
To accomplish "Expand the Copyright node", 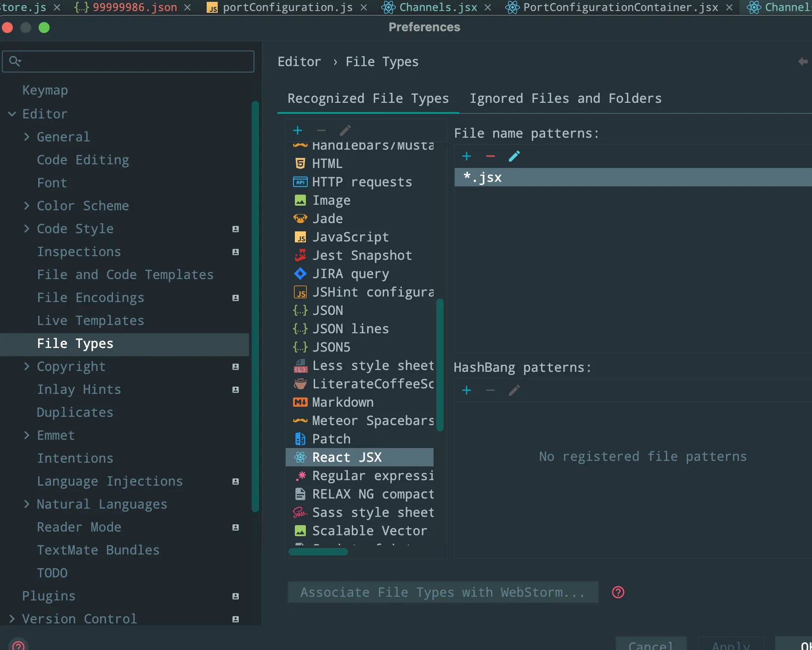I will [27, 366].
